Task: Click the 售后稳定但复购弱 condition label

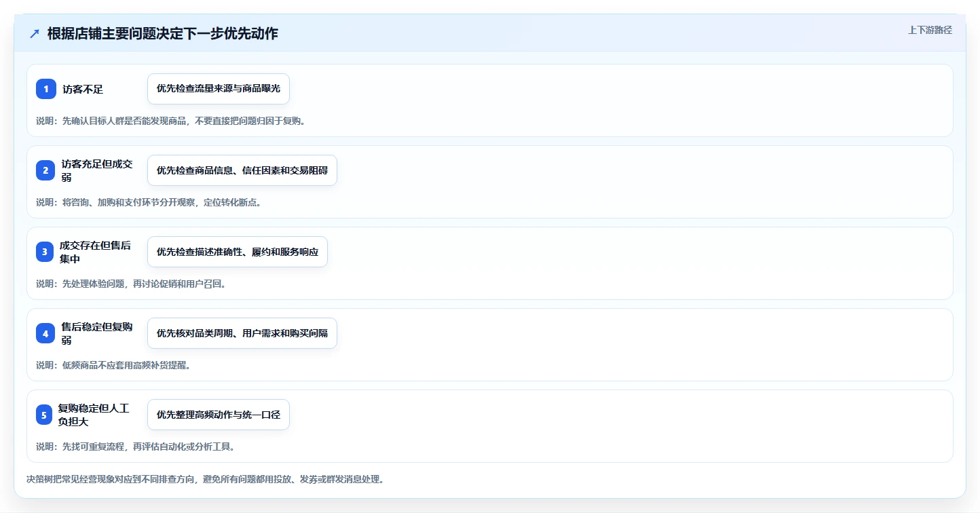Action: click(x=97, y=333)
